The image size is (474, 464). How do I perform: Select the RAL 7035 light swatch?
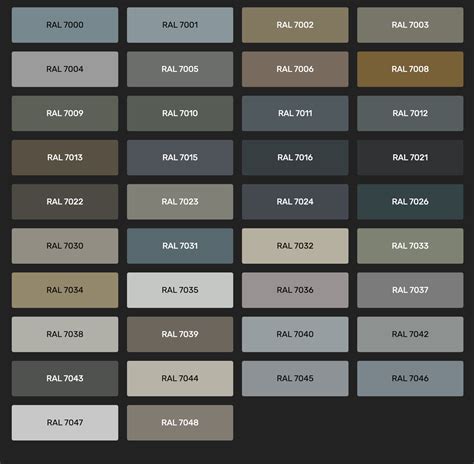(x=180, y=290)
